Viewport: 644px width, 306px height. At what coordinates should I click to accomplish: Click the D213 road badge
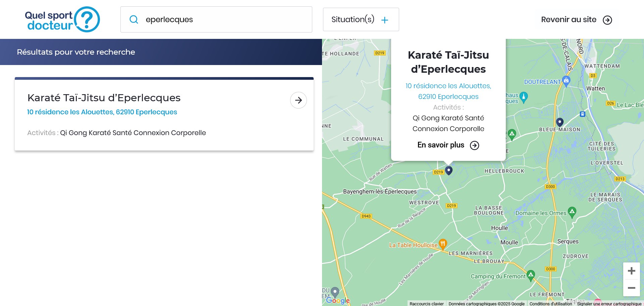pos(620,179)
